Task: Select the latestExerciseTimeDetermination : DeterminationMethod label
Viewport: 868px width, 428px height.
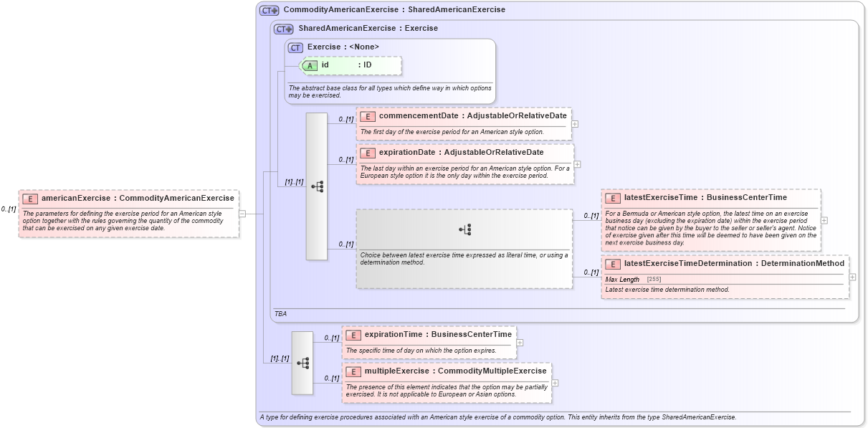Action: tap(734, 264)
